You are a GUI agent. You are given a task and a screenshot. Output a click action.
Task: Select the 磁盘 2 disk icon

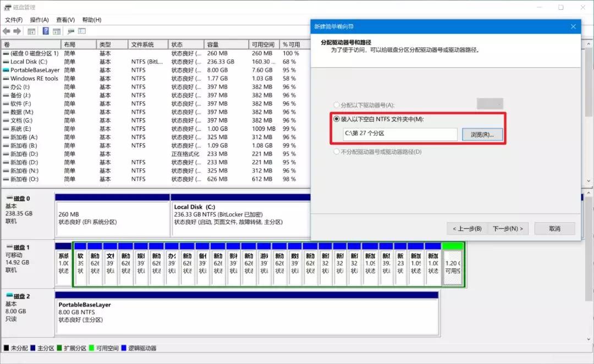click(9, 296)
